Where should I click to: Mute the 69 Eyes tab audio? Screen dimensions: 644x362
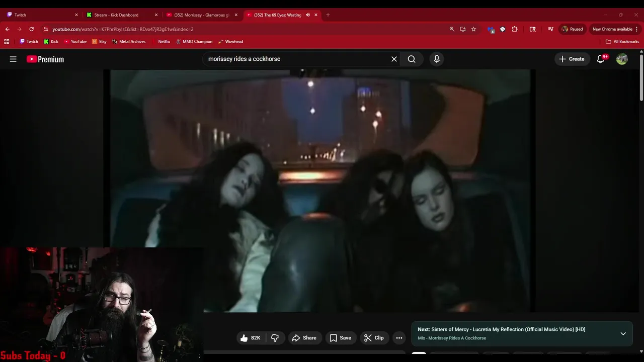click(x=307, y=15)
